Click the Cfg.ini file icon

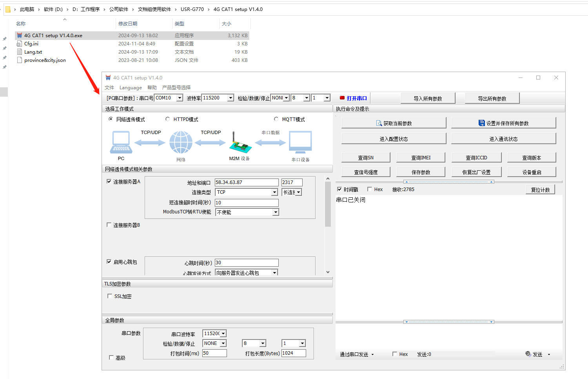[x=19, y=44]
